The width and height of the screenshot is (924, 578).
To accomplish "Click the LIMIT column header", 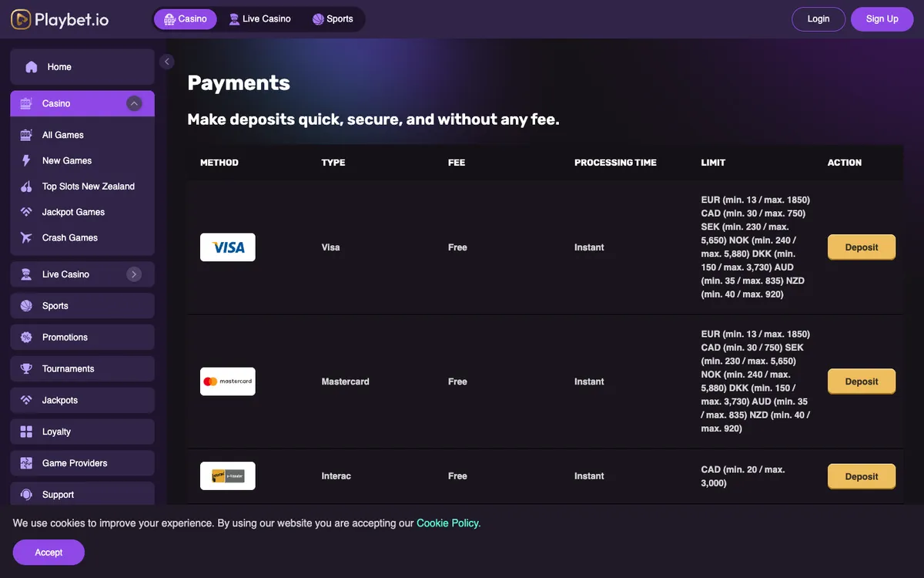I will pos(713,163).
